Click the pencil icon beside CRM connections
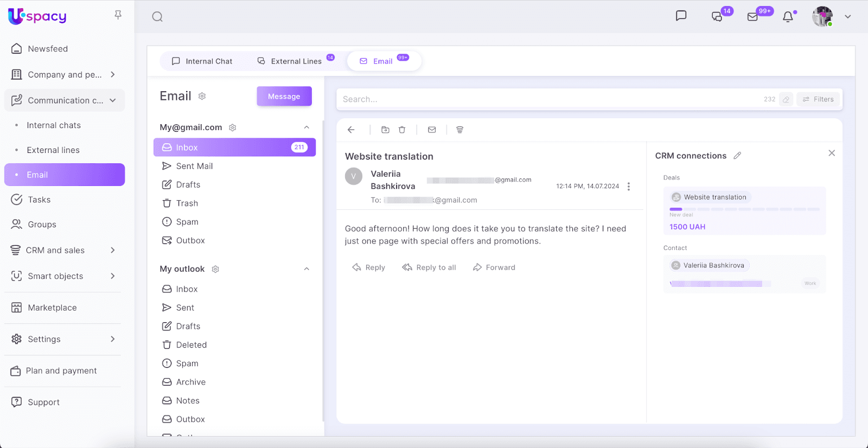868x448 pixels. pos(737,156)
